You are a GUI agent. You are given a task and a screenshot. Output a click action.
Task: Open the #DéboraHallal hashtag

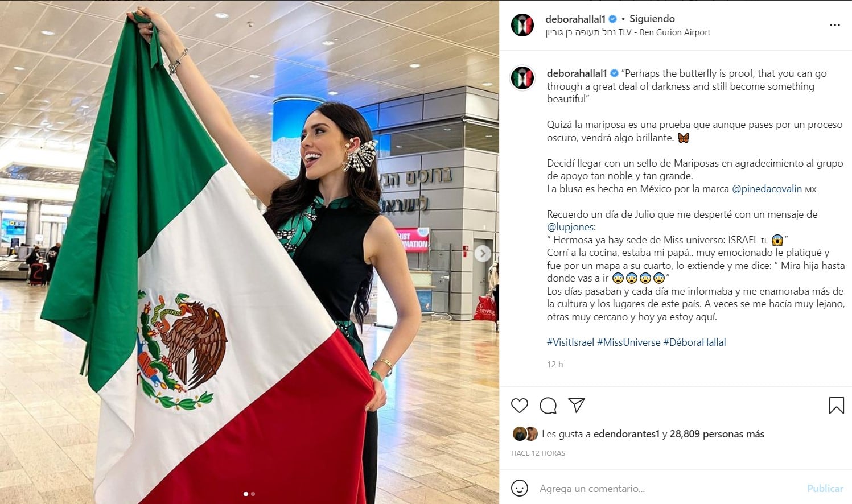pos(694,342)
